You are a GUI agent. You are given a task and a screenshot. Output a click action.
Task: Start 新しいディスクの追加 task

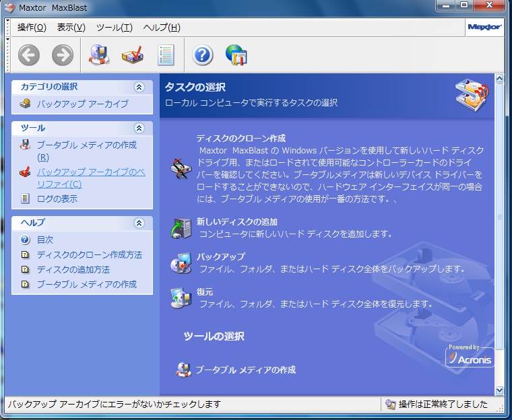[237, 222]
